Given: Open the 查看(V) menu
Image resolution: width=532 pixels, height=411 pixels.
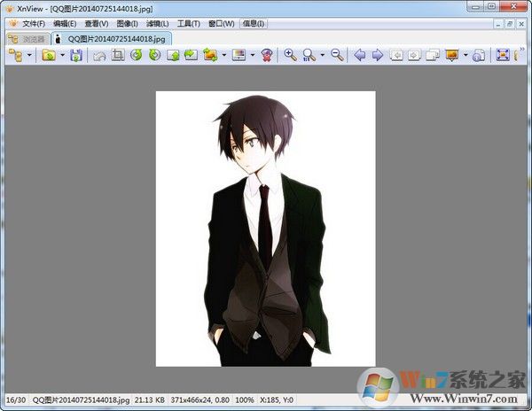Looking at the screenshot, I should 97,24.
